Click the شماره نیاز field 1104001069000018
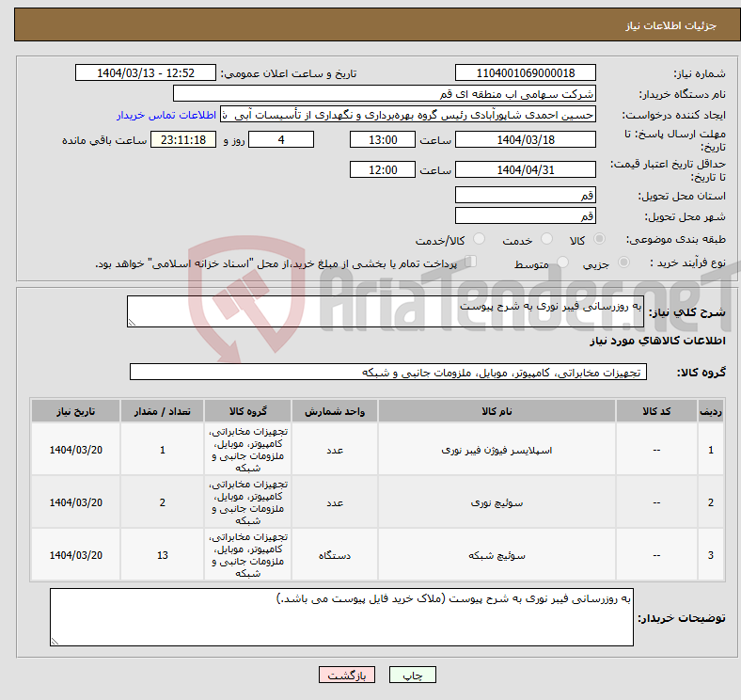This screenshot has height=700, width=741. click(x=525, y=73)
